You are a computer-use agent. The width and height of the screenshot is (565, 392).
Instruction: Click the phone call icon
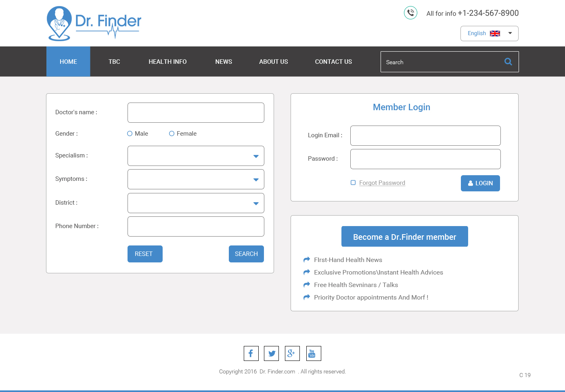[x=410, y=13]
